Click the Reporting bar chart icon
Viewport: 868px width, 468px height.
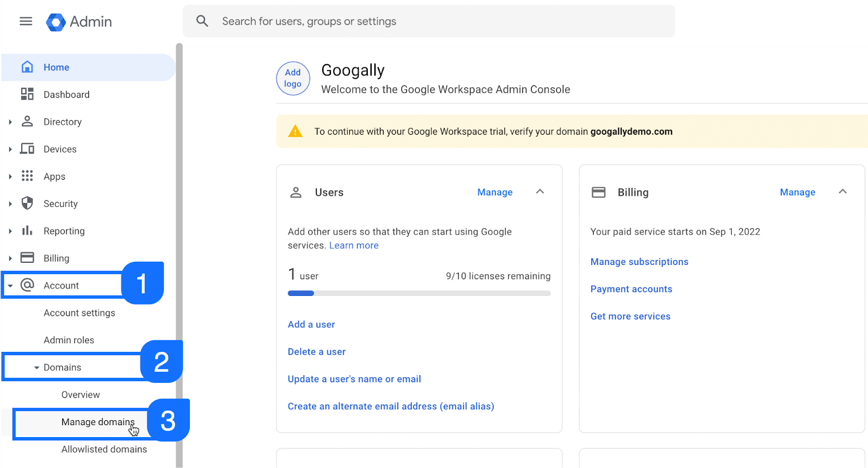[x=27, y=230]
